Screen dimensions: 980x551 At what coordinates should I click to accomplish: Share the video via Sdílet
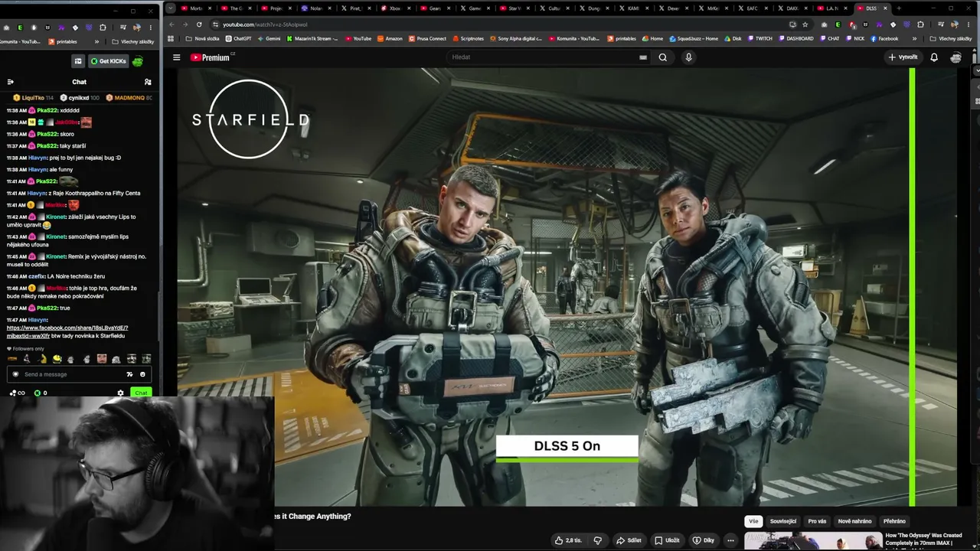[x=629, y=540]
